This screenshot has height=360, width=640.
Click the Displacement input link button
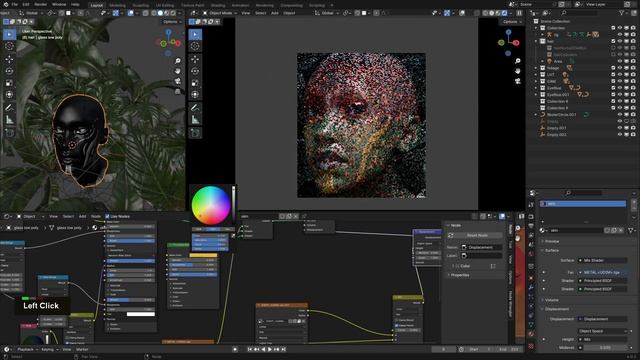click(602, 319)
